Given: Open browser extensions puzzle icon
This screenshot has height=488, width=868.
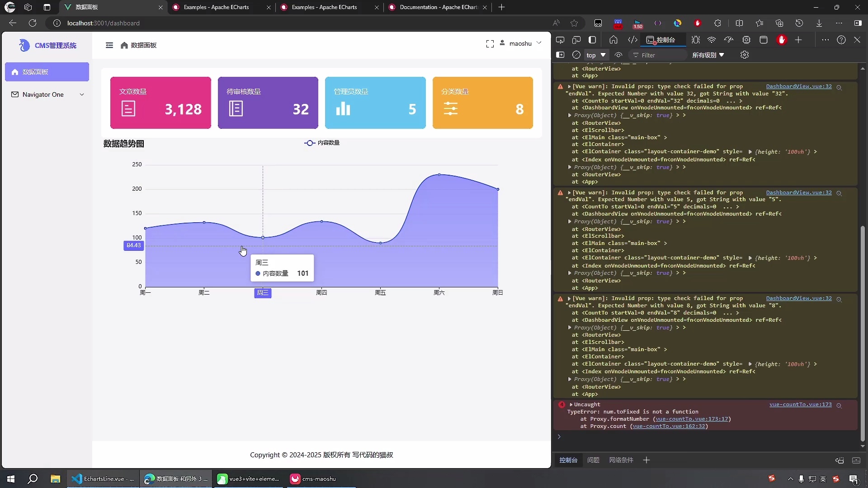Looking at the screenshot, I should [717, 23].
